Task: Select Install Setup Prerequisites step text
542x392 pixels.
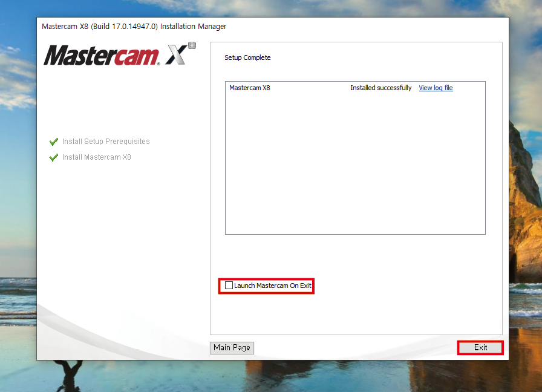Action: click(106, 142)
